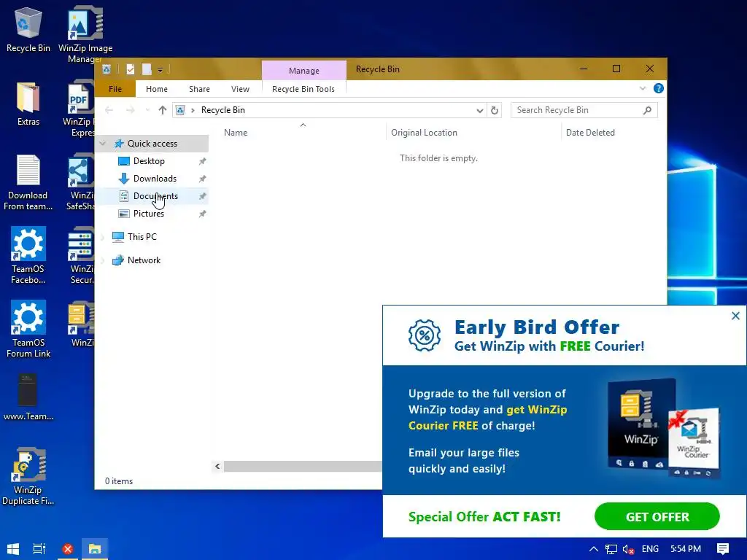The image size is (747, 560).
Task: Unpin Pictures from Quick access
Action: click(x=203, y=214)
